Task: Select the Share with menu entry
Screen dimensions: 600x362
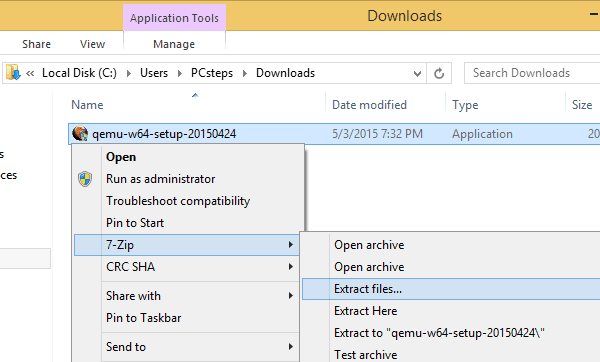Action: (x=187, y=295)
